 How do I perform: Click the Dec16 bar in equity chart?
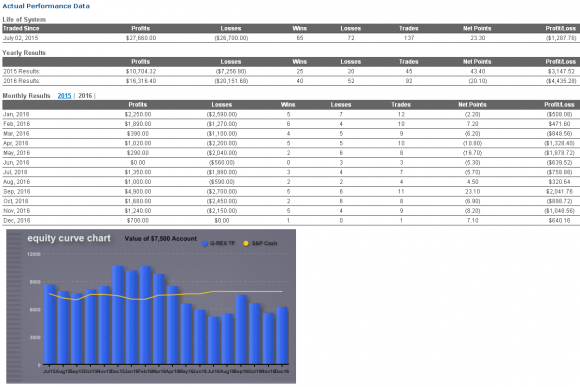[x=282, y=336]
